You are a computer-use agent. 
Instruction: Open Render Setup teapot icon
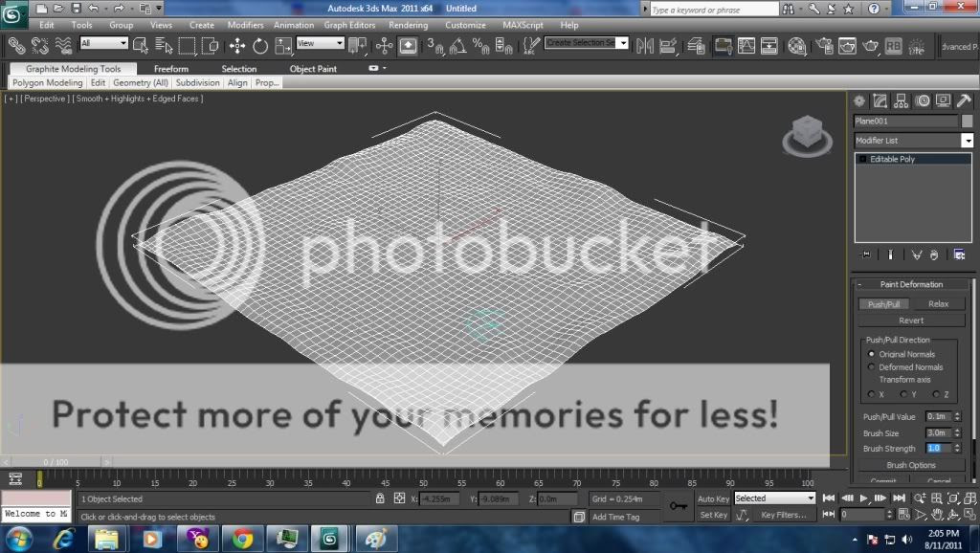(824, 46)
